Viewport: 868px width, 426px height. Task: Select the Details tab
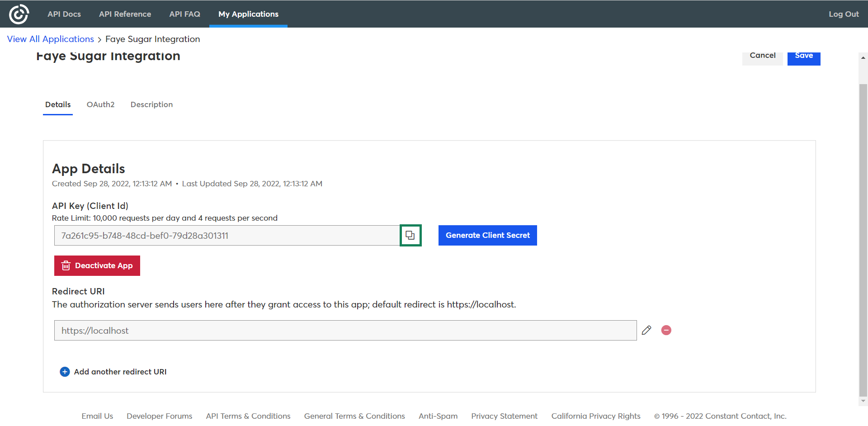tap(58, 104)
